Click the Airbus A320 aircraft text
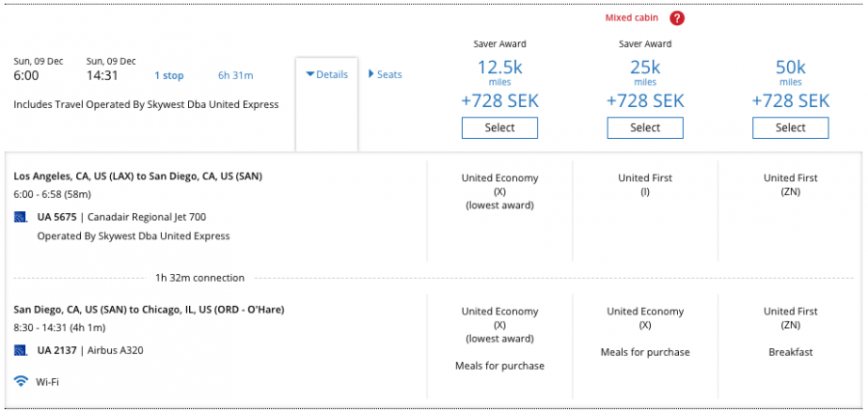 (x=115, y=350)
